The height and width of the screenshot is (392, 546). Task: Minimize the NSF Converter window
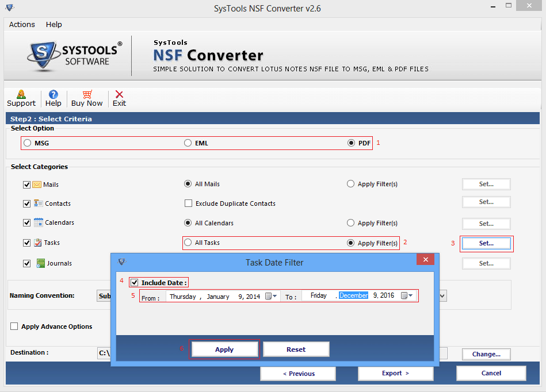(492, 6)
